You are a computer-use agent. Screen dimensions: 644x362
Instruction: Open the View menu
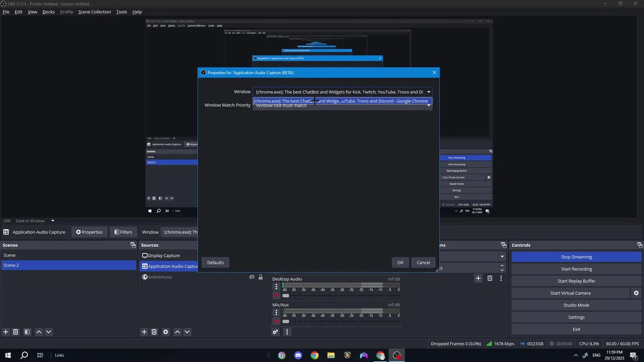pyautogui.click(x=32, y=12)
